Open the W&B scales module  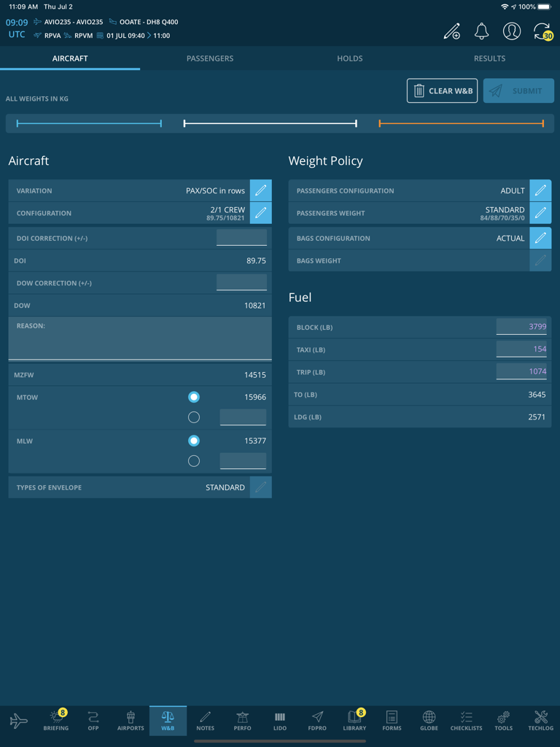tap(168, 720)
